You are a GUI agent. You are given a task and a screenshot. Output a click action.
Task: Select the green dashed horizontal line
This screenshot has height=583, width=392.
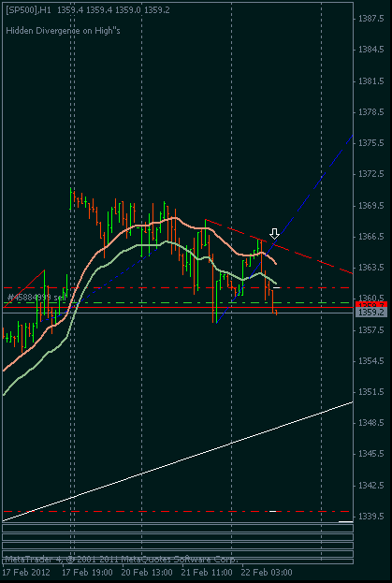pos(178,302)
